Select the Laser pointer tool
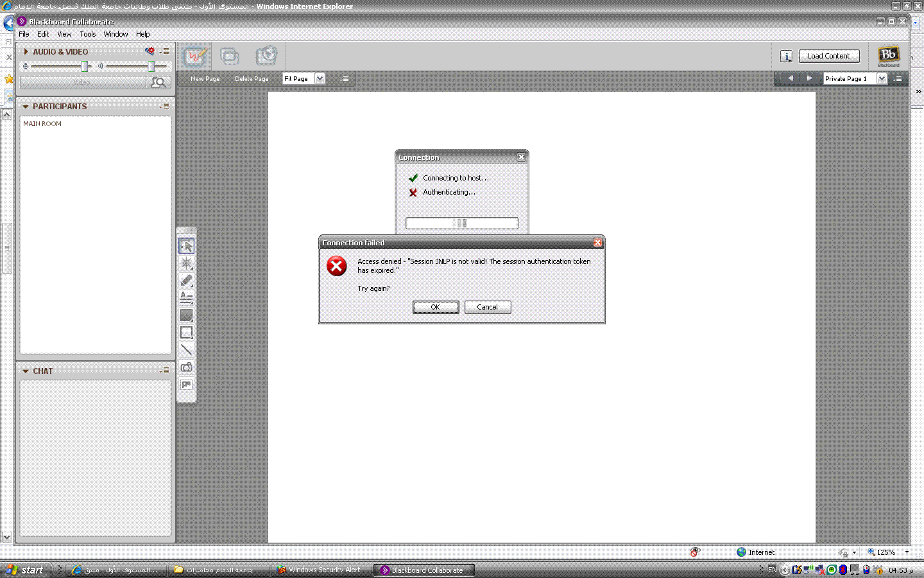This screenshot has width=924, height=578. point(186,263)
